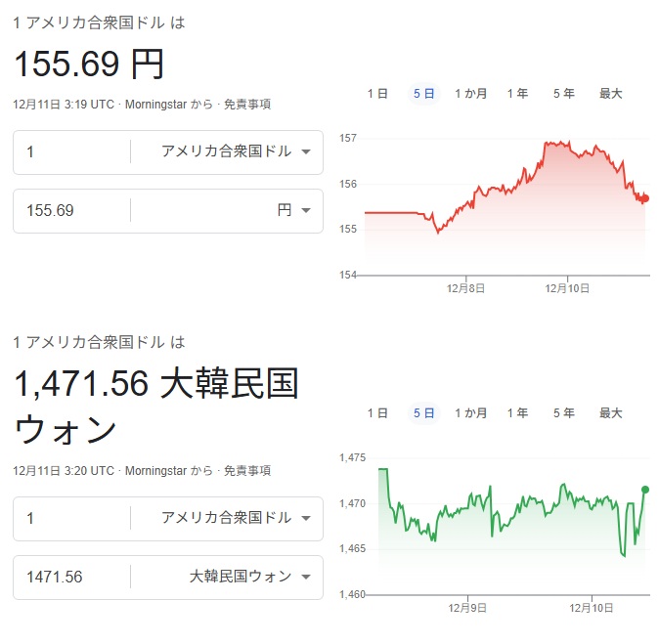Open the US dollar currency dropdown for yen
This screenshot has height=644, width=659.
pyautogui.click(x=235, y=151)
